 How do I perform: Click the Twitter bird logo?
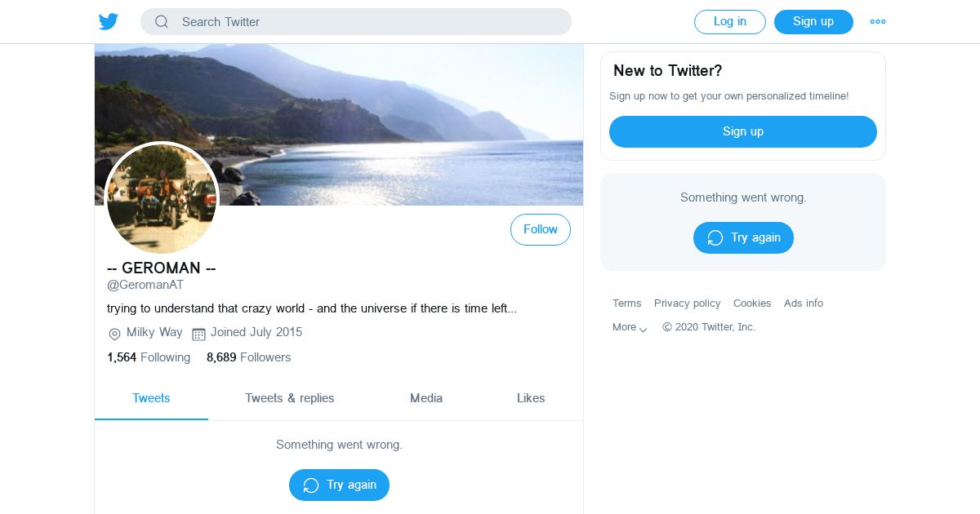coord(109,22)
